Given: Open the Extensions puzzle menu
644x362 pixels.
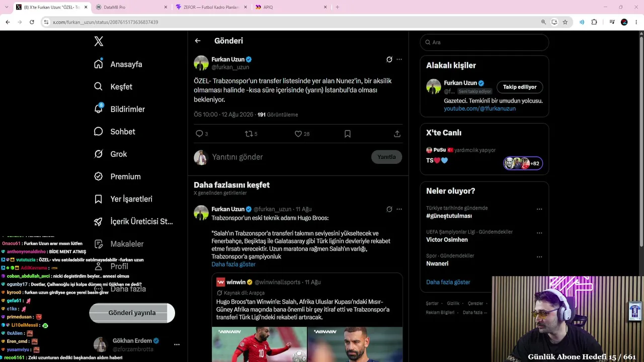Looking at the screenshot, I should coord(594,22).
